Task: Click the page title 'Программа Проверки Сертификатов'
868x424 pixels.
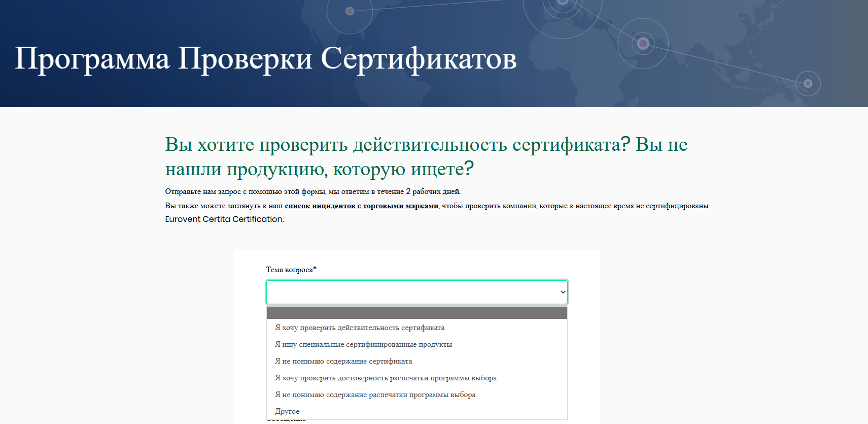Action: tap(266, 58)
